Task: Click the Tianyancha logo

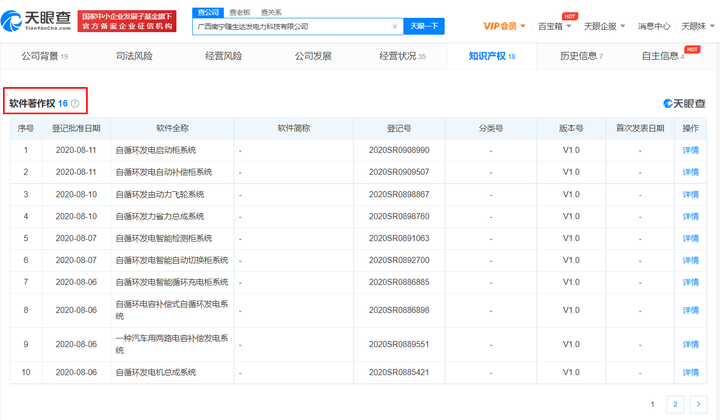Action: coord(36,21)
